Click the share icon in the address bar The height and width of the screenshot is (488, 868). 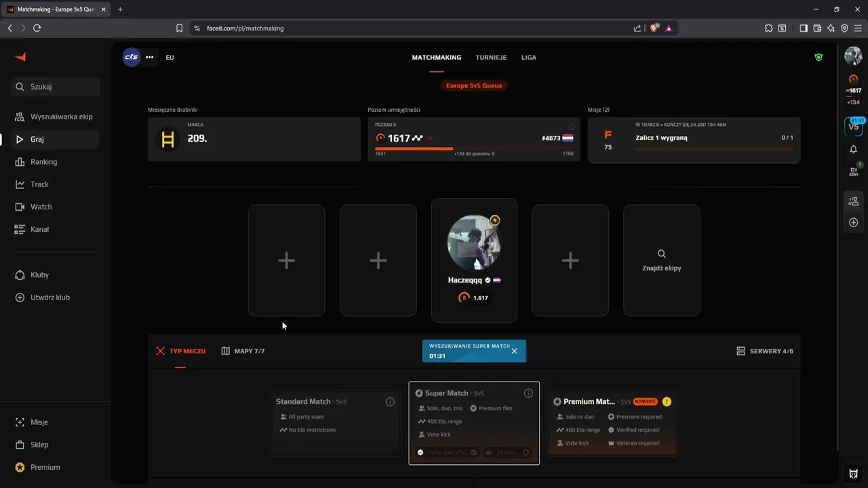(x=637, y=28)
